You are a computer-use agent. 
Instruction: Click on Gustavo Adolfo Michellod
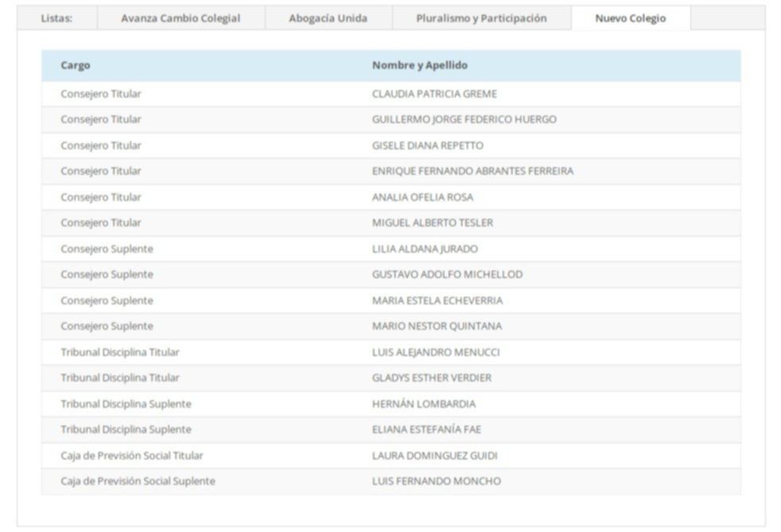447,274
